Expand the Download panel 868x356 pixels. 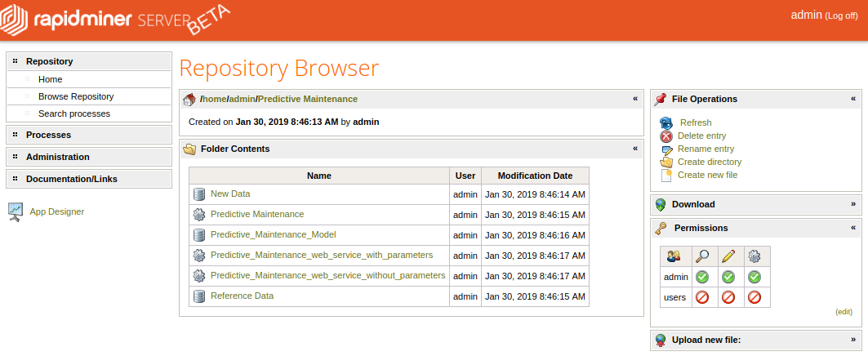[853, 204]
